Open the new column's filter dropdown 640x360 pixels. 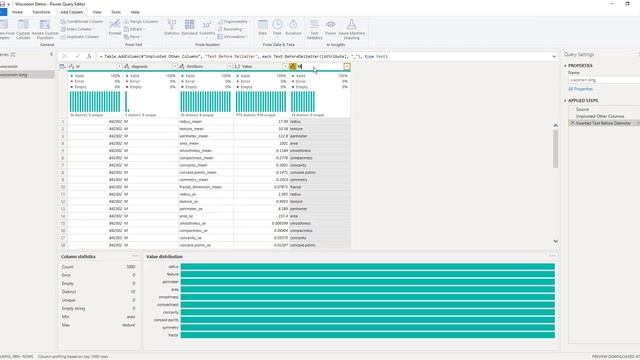[347, 66]
